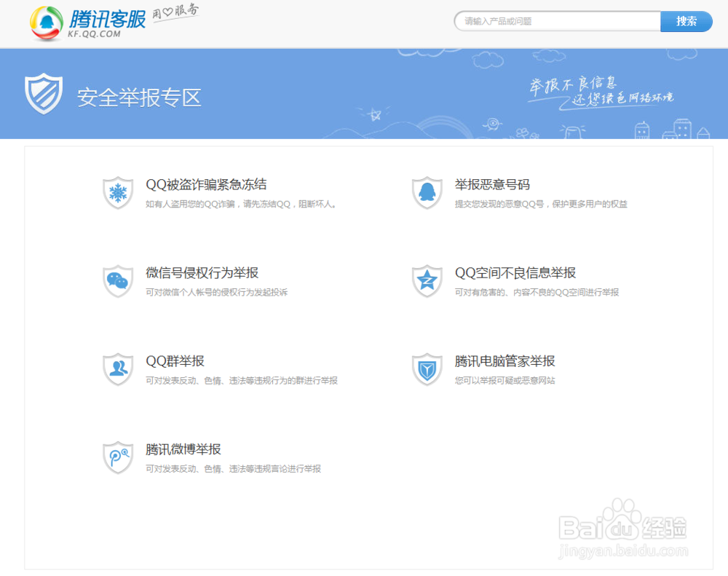Click the snowflake icon for QQ emergency freeze
The width and height of the screenshot is (728, 576).
(x=118, y=193)
